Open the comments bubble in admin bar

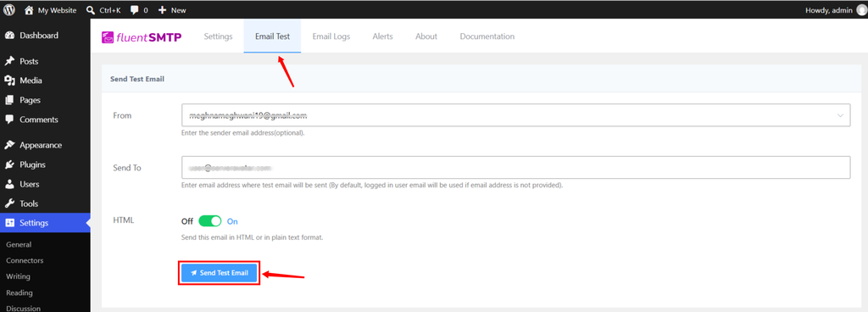point(135,10)
